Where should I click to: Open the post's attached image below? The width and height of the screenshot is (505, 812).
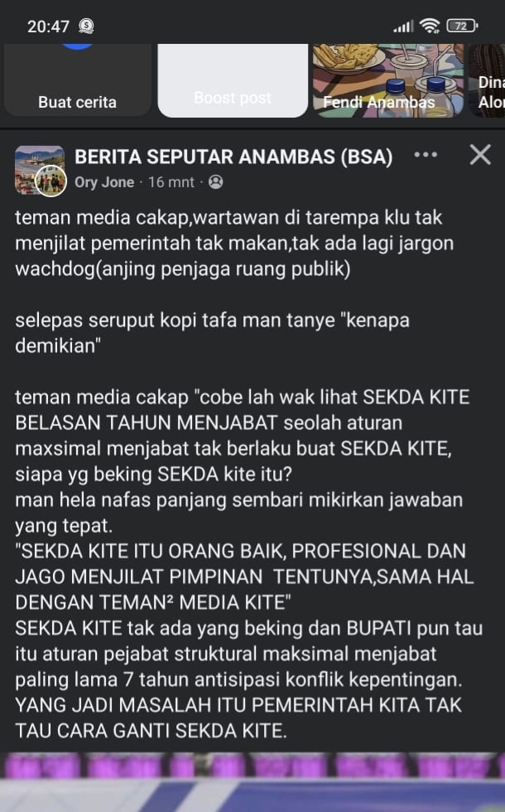(x=252, y=782)
